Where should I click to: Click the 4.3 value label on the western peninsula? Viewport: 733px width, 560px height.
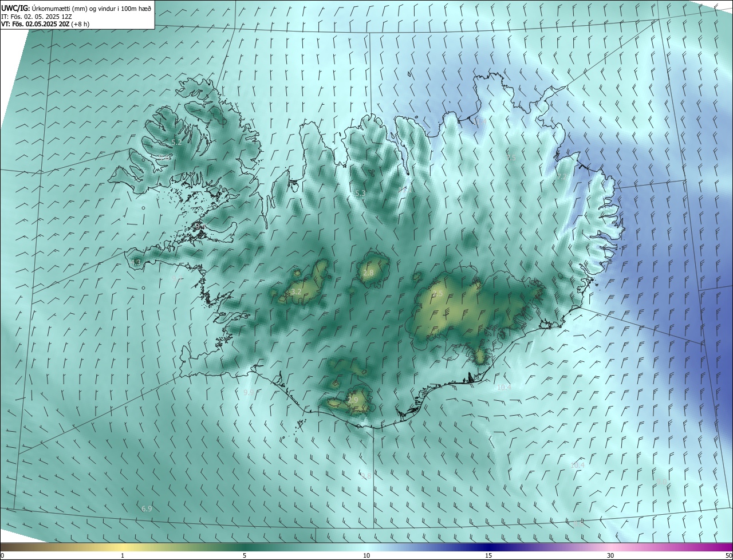pos(136,263)
